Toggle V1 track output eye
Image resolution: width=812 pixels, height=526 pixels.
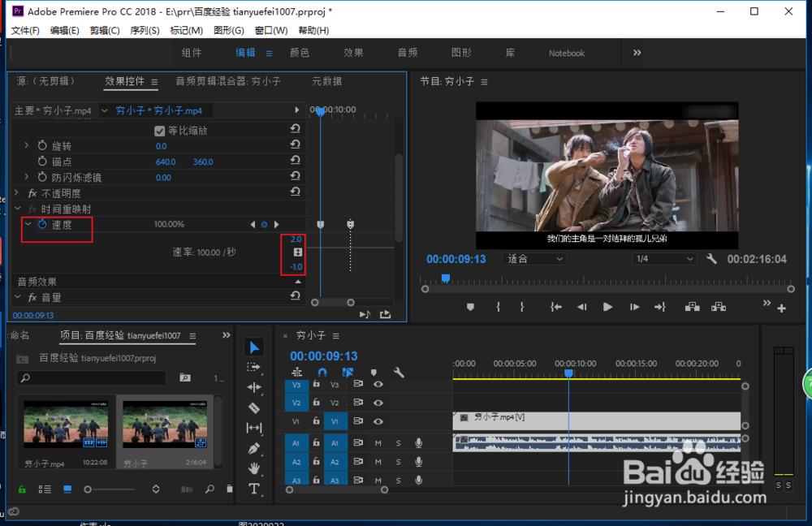(x=378, y=421)
